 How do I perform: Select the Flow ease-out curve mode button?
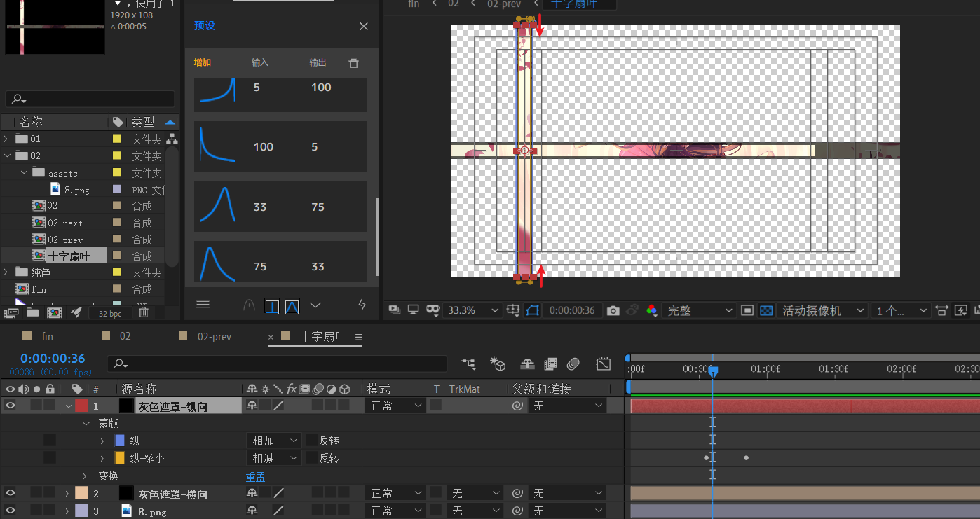click(272, 306)
